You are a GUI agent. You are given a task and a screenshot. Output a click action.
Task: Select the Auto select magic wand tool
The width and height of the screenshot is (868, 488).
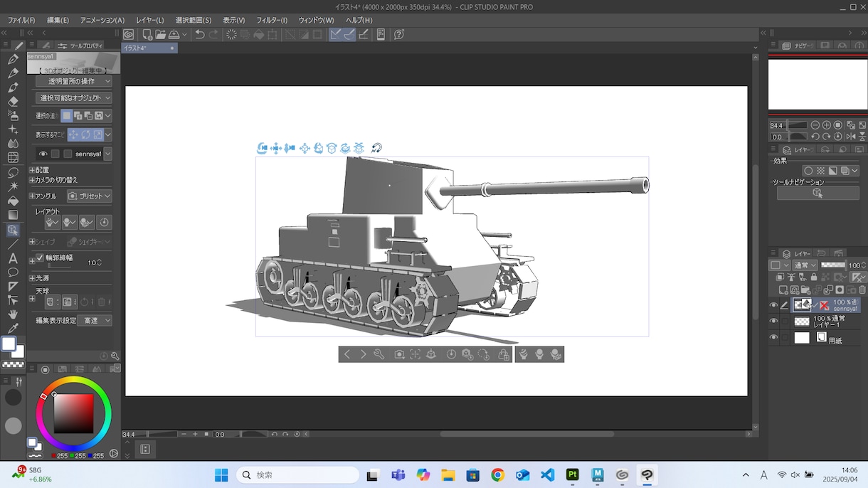click(x=13, y=186)
